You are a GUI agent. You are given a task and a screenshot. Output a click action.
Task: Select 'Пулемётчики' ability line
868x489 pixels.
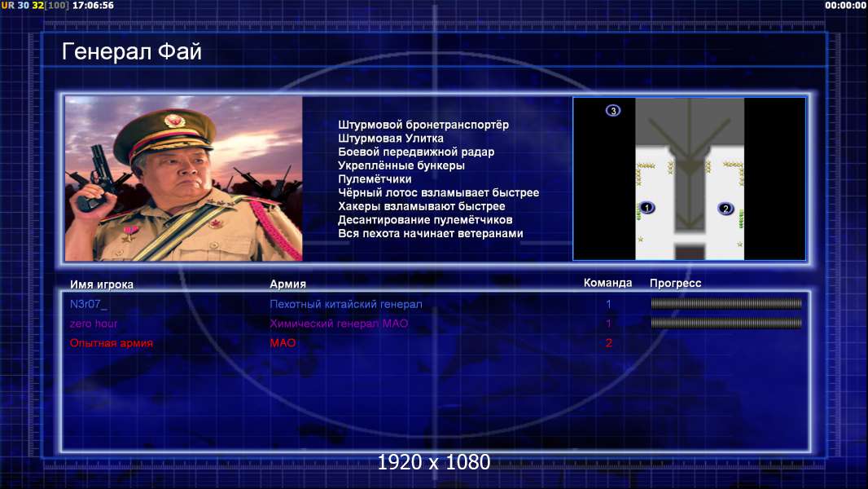(375, 178)
